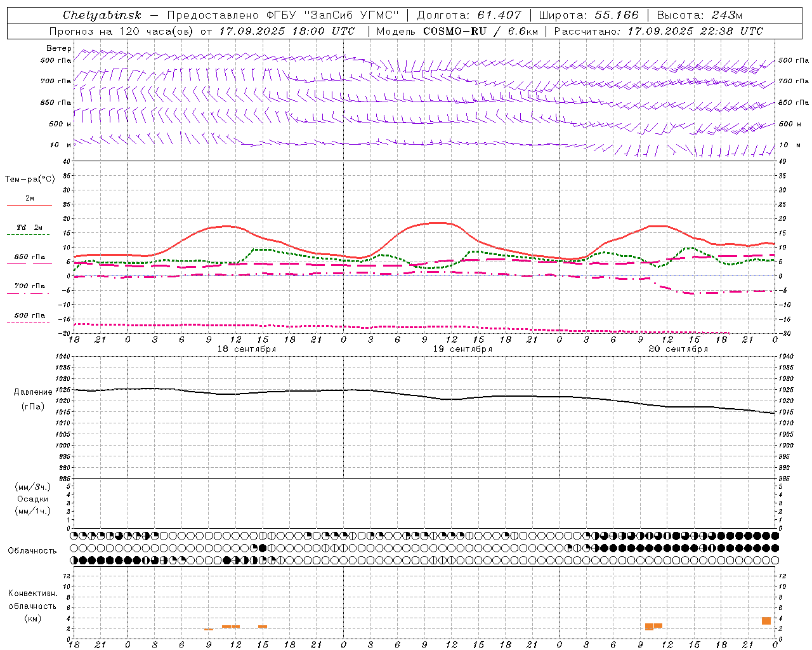812x650 pixels.
Task: Click the "(мм/3ч.)" precipitation unit label
Action: coord(33,487)
